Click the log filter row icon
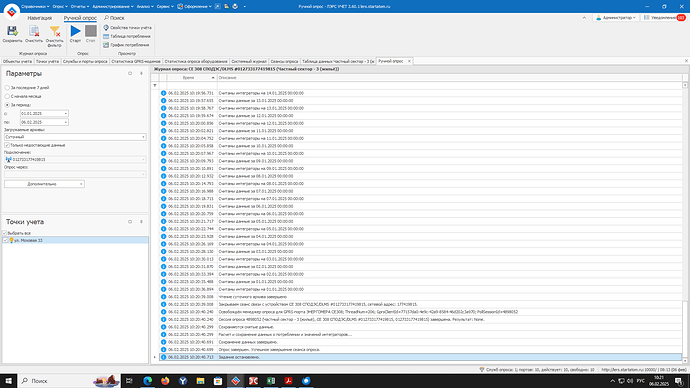This screenshot has height=388, width=690. tap(154, 85)
